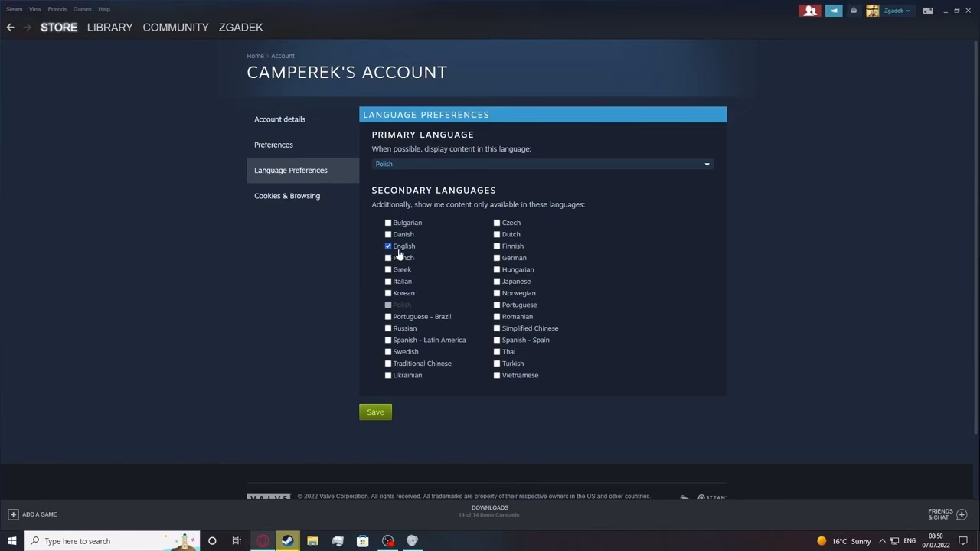Image resolution: width=980 pixels, height=551 pixels.
Task: Open Account details in sidebar
Action: (x=302, y=119)
